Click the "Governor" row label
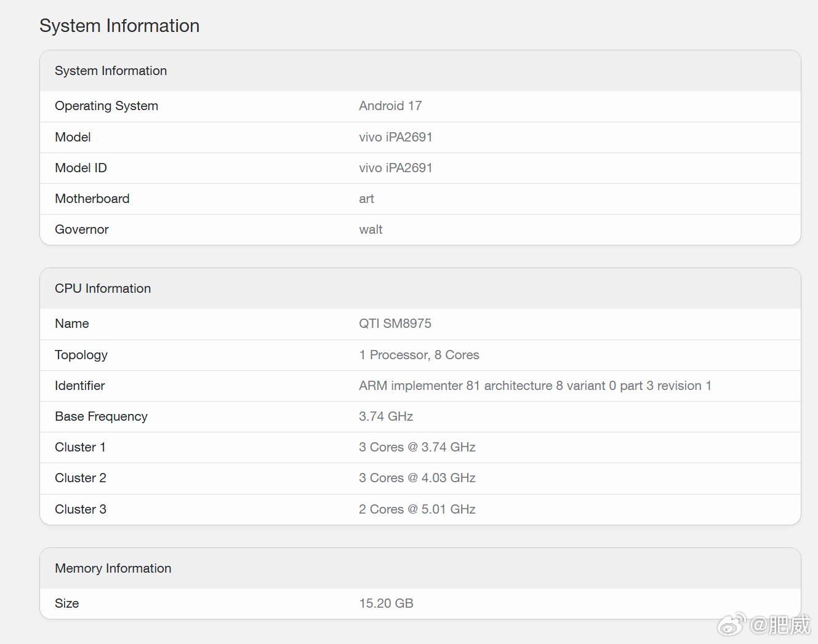 [x=82, y=229]
